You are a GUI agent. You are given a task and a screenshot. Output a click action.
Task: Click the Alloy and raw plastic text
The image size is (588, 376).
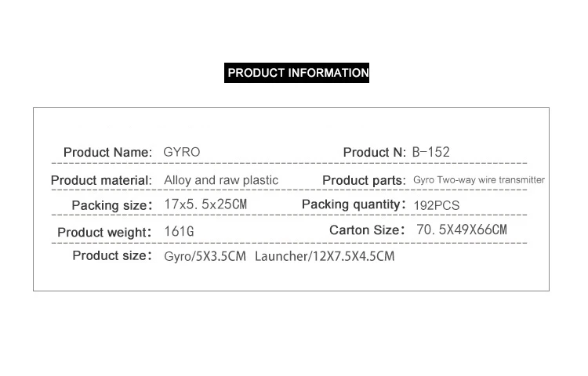pyautogui.click(x=221, y=180)
